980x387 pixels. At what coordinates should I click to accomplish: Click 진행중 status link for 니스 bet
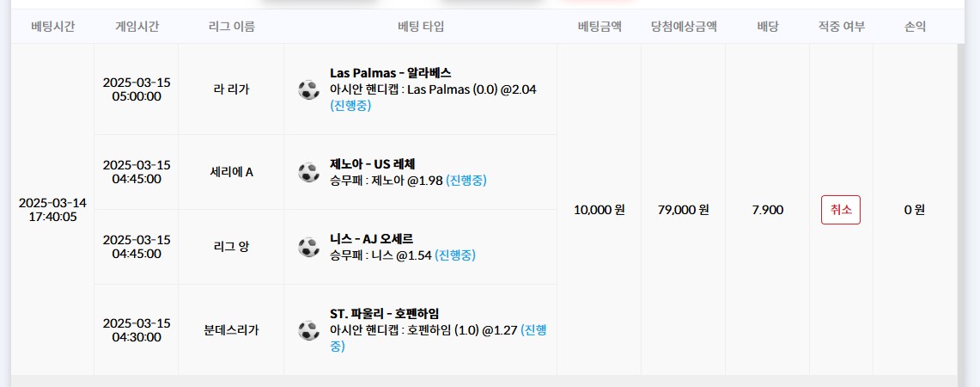click(454, 255)
